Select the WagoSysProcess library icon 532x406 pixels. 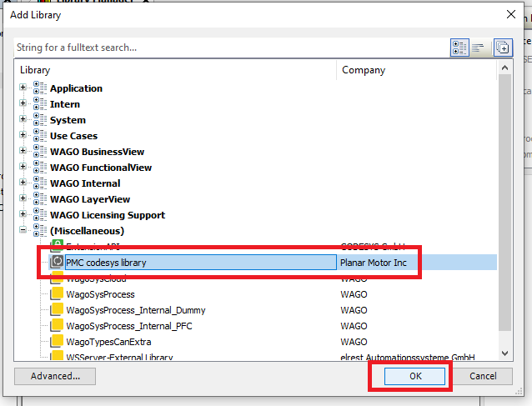[57, 294]
